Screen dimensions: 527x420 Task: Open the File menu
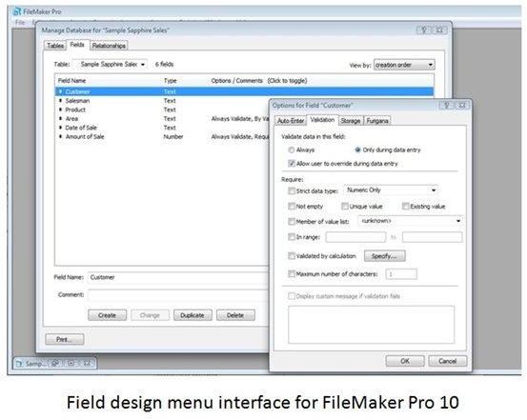tap(20, 22)
